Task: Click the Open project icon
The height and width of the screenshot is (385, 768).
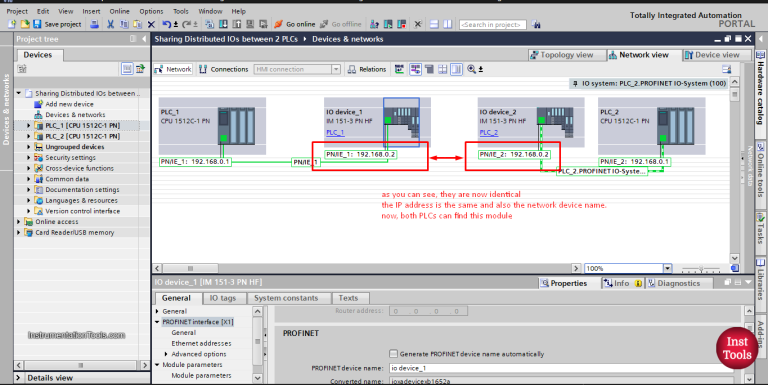Action: pyautogui.click(x=24, y=24)
